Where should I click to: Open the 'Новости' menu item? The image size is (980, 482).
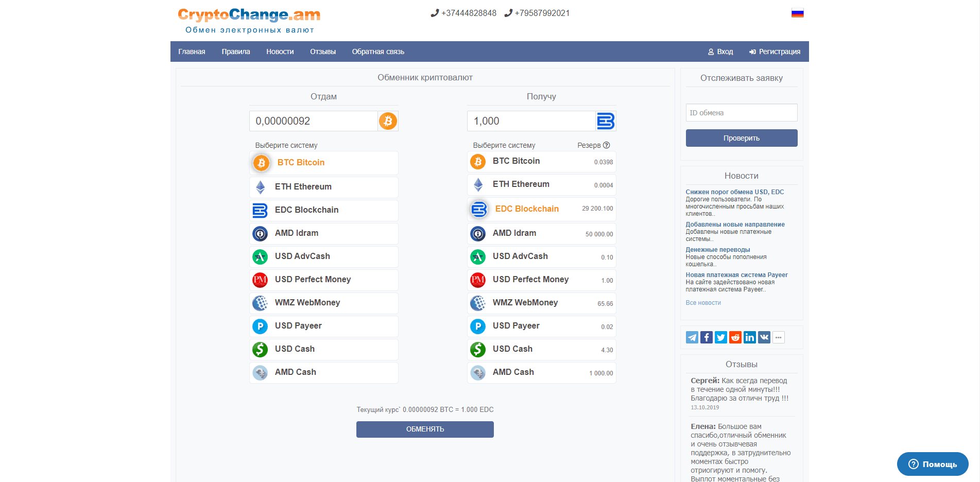[280, 51]
